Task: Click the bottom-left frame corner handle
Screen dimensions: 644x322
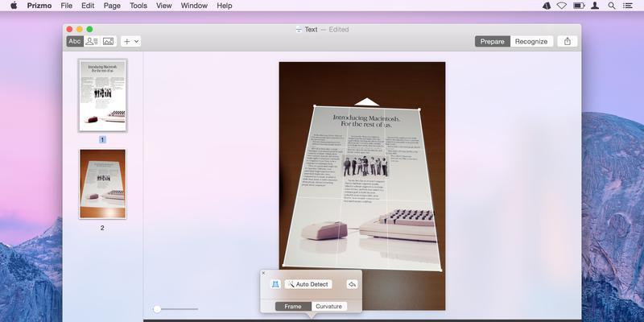Action: click(283, 266)
